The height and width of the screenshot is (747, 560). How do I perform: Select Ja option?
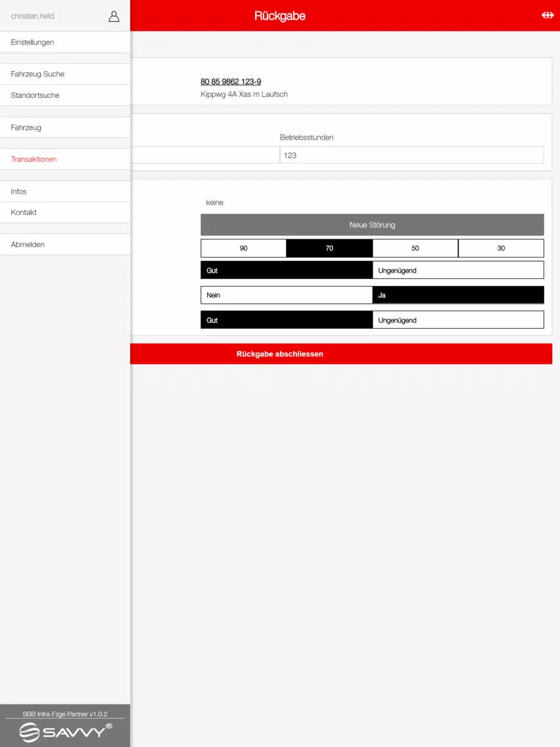458,295
